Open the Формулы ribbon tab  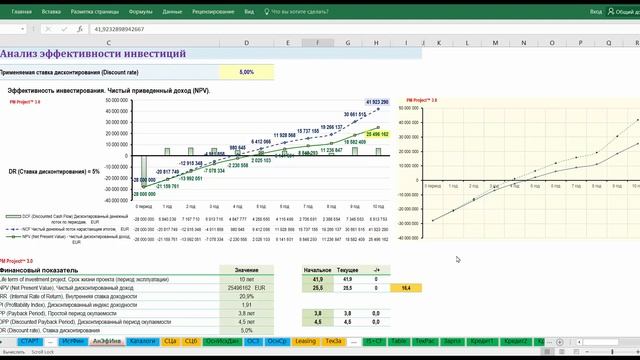coord(140,12)
